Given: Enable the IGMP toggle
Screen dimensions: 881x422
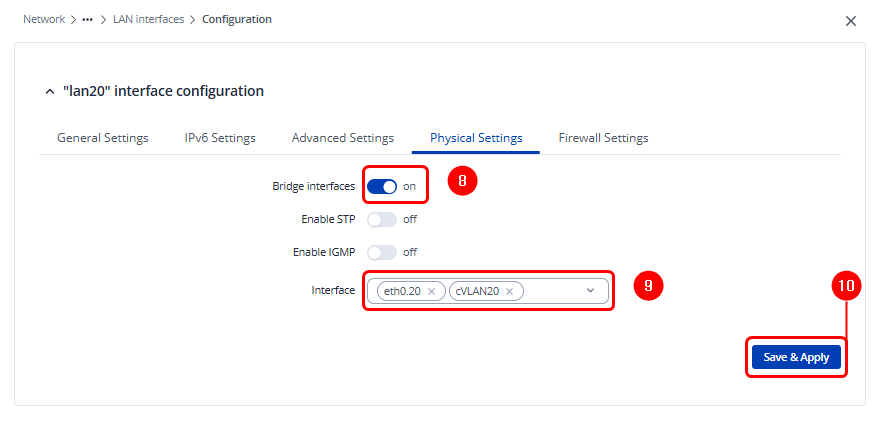Looking at the screenshot, I should click(x=382, y=252).
